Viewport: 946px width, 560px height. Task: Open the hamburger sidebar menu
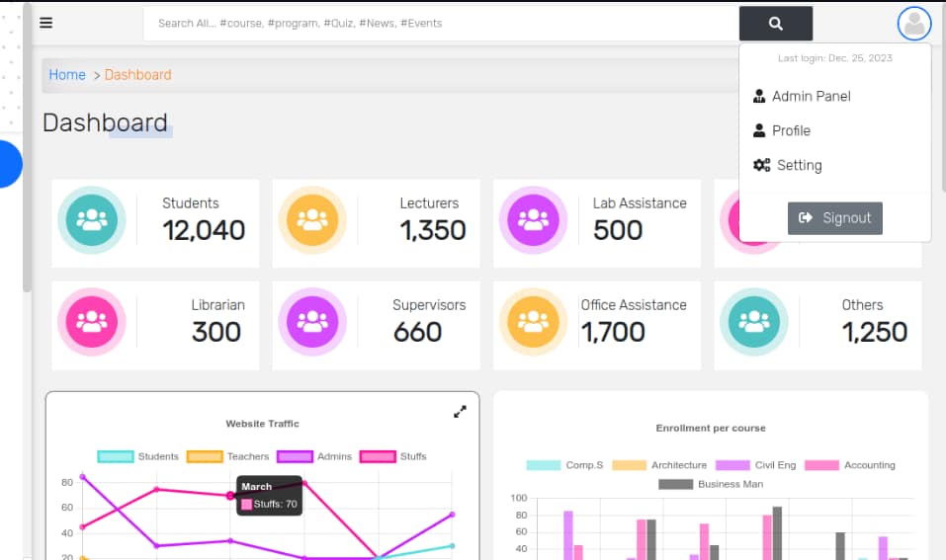pyautogui.click(x=45, y=23)
